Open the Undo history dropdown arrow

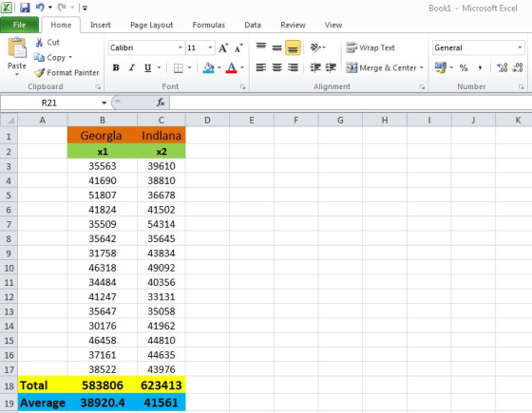click(50, 8)
